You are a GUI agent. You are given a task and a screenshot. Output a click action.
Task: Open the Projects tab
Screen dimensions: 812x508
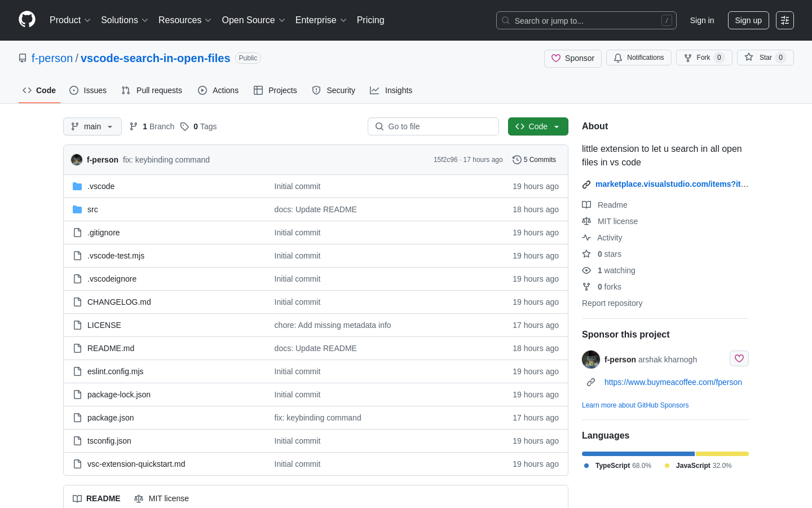coord(275,90)
